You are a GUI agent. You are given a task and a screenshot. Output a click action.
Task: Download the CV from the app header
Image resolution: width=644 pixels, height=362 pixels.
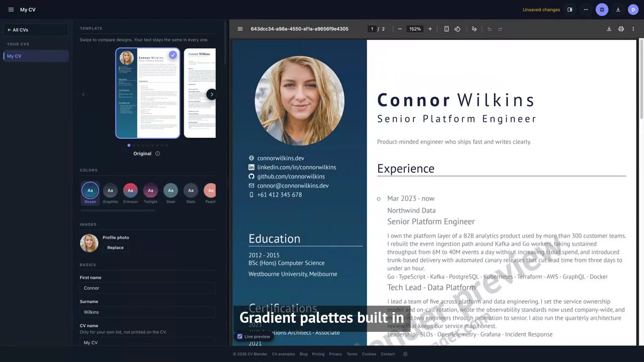pyautogui.click(x=618, y=10)
